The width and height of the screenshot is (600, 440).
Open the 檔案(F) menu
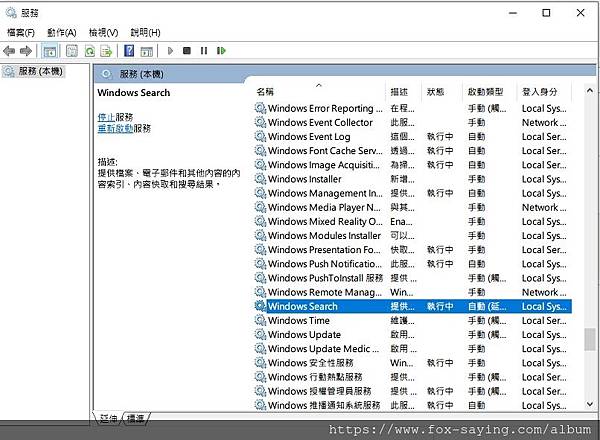tap(21, 33)
